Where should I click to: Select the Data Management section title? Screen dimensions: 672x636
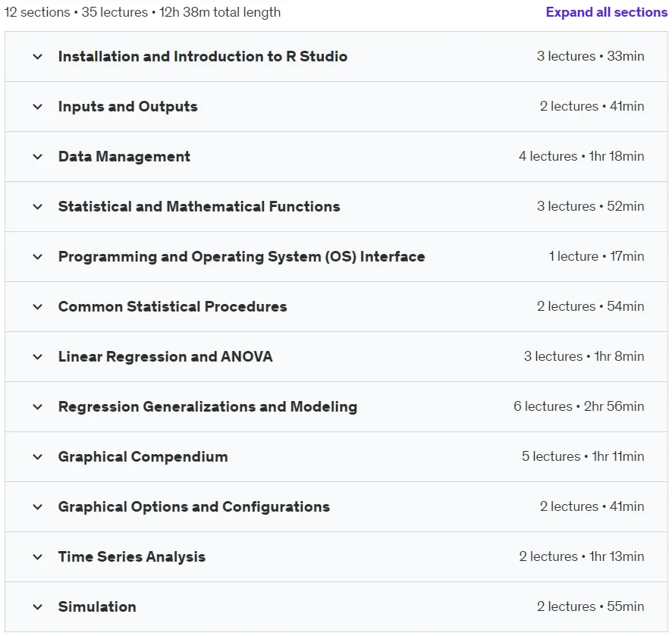[x=124, y=157]
